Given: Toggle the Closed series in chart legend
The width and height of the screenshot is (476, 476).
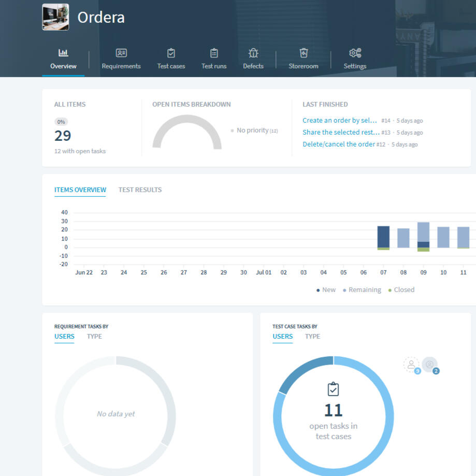Looking at the screenshot, I should pos(401,290).
